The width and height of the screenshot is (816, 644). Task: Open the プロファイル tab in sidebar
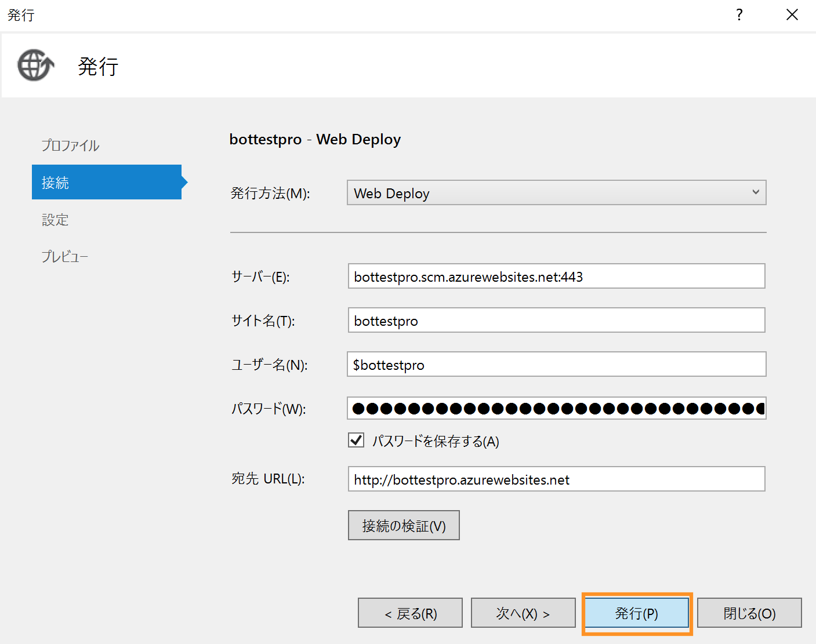click(x=70, y=145)
